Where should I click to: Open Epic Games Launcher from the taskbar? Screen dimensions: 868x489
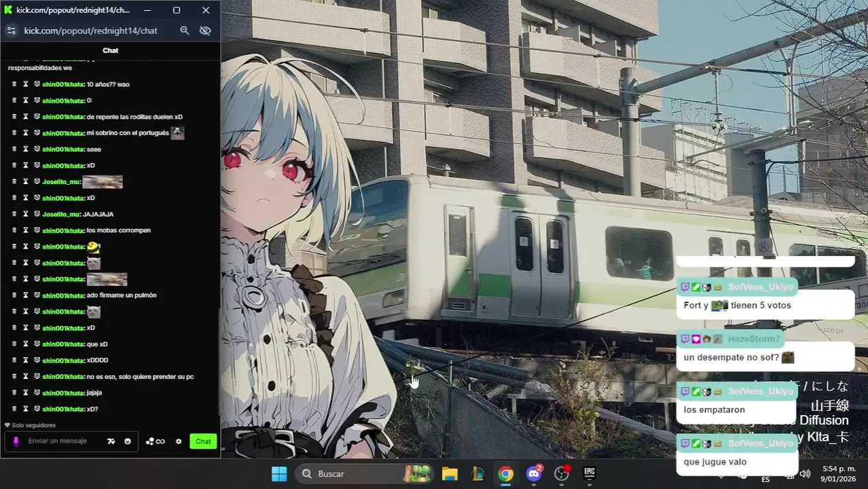(590, 474)
